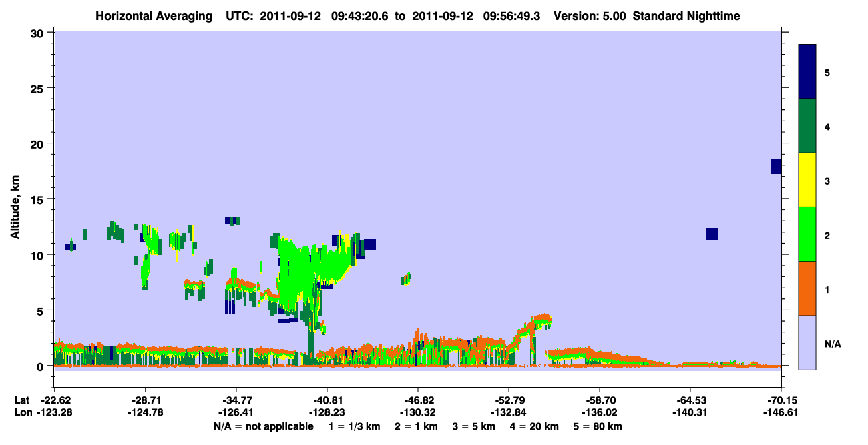Click the latitude value -58.70
Viewport: 868px width, 445px height.
click(x=599, y=400)
